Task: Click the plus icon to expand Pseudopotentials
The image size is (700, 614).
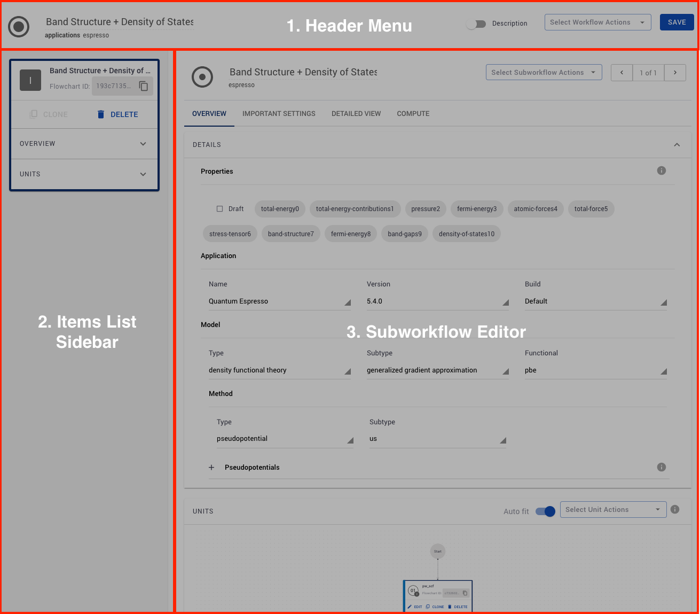Action: 211,468
